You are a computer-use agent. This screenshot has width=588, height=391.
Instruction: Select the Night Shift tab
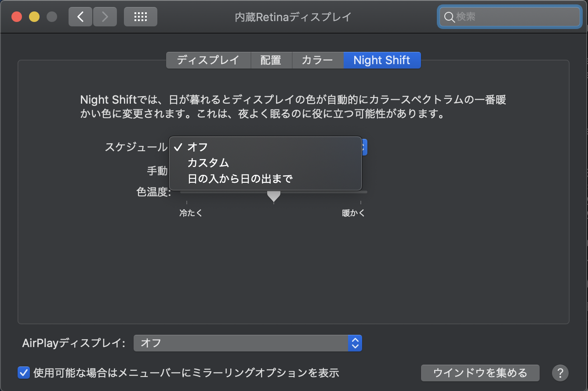pos(382,60)
